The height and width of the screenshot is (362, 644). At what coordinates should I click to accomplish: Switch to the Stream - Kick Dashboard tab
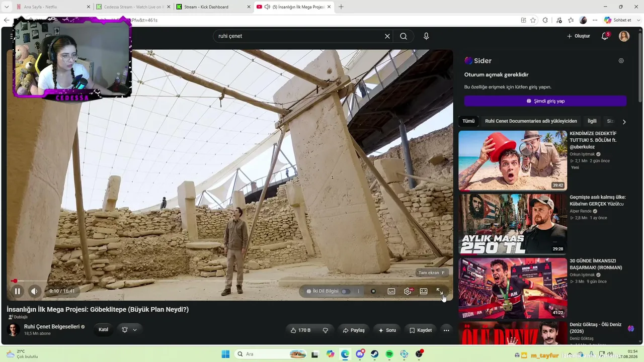coord(213,7)
